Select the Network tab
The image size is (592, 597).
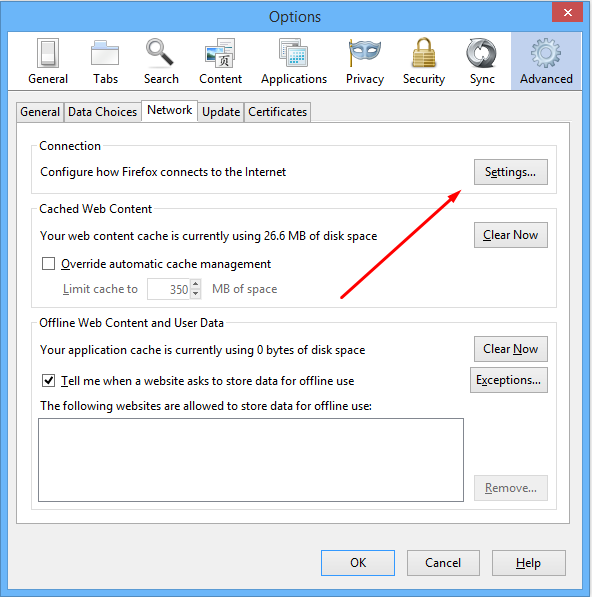tap(169, 110)
